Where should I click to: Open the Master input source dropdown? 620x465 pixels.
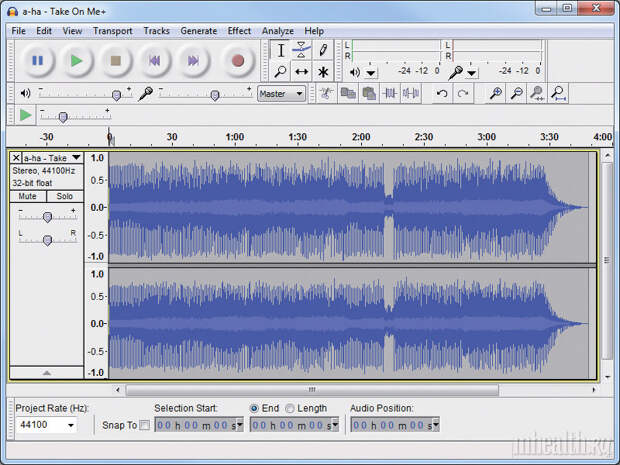pos(281,94)
